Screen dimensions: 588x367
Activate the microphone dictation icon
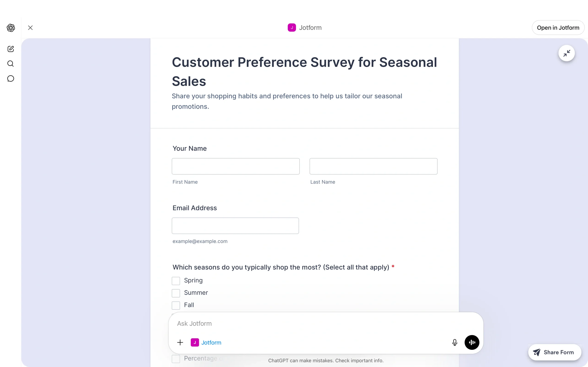point(454,342)
